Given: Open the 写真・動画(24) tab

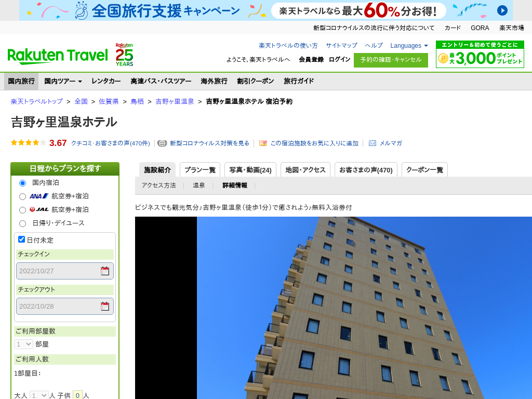Looking at the screenshot, I should [250, 170].
